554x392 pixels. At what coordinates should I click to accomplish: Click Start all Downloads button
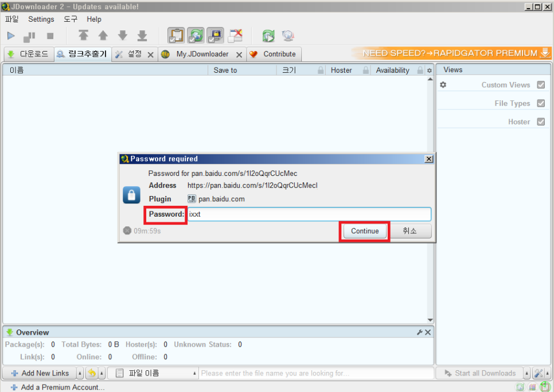click(480, 373)
